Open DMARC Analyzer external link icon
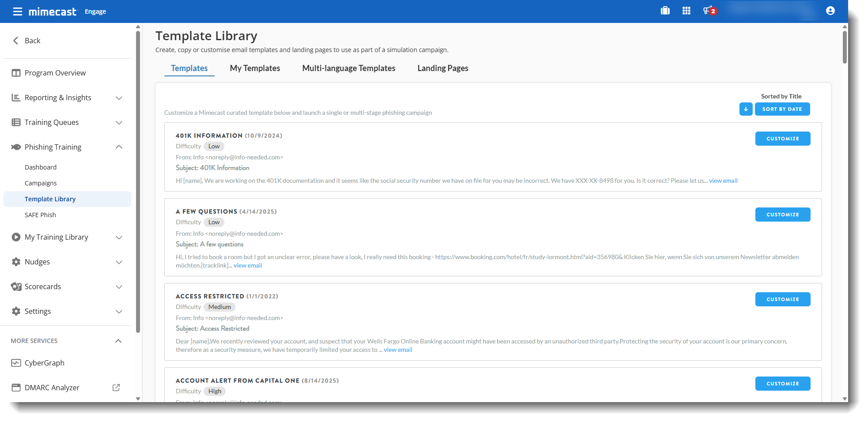This screenshot has width=868, height=422. coord(116,388)
